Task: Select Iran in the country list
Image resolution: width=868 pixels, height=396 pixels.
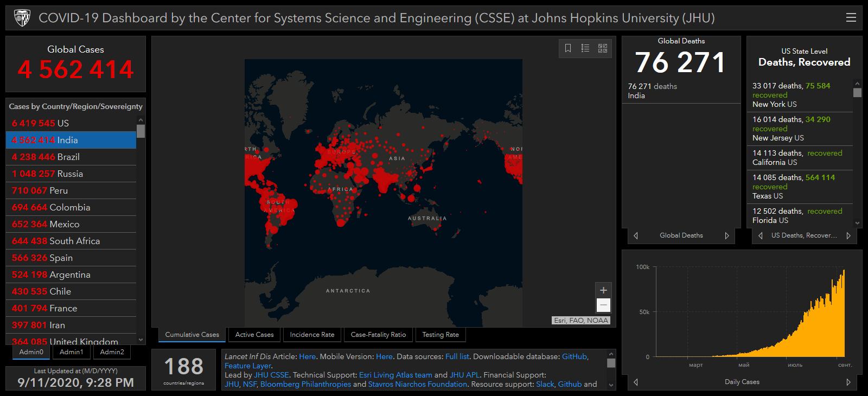Action: tap(71, 325)
